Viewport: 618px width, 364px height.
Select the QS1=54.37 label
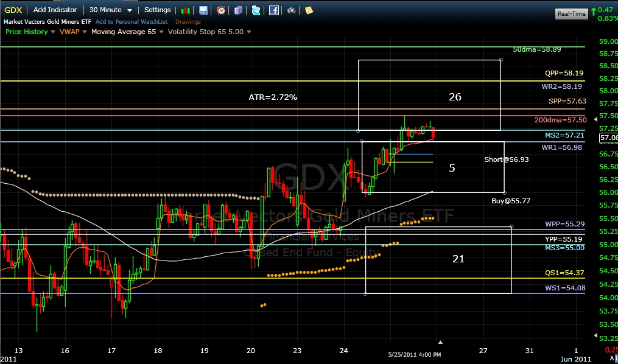pyautogui.click(x=564, y=273)
